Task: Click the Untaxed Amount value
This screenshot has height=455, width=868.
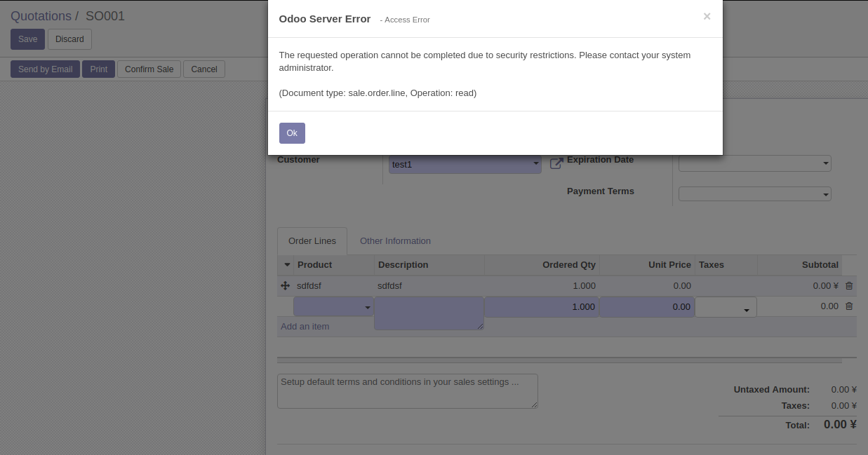Action: (x=844, y=390)
